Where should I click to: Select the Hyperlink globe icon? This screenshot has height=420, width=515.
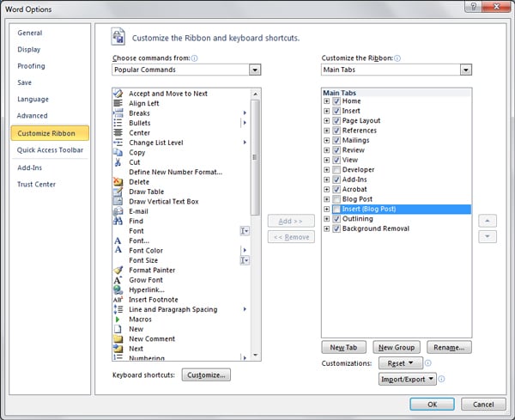118,289
